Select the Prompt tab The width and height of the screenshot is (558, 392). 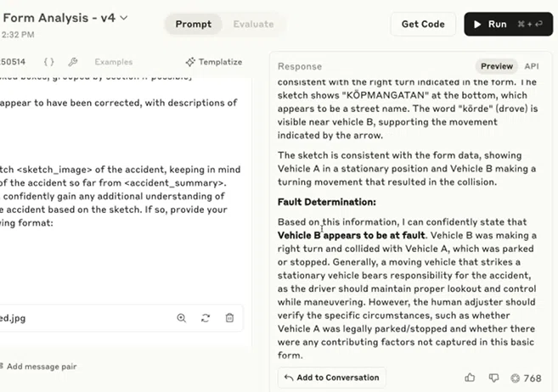pos(194,24)
